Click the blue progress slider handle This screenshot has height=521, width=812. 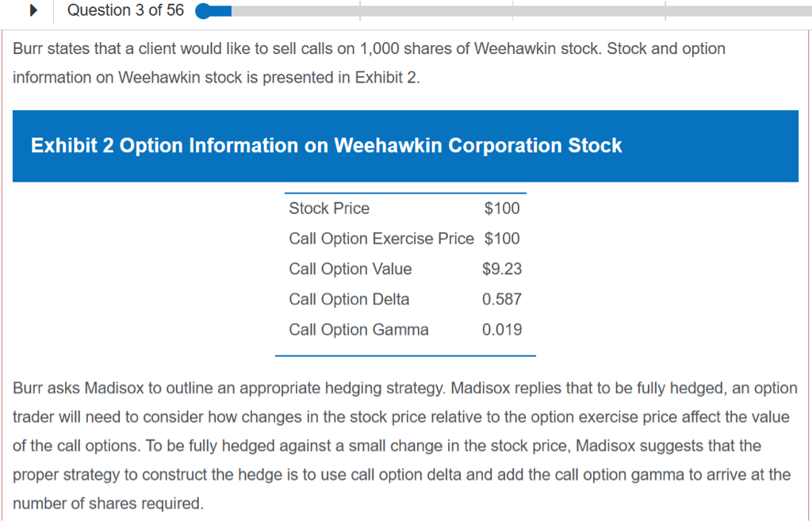click(x=204, y=11)
